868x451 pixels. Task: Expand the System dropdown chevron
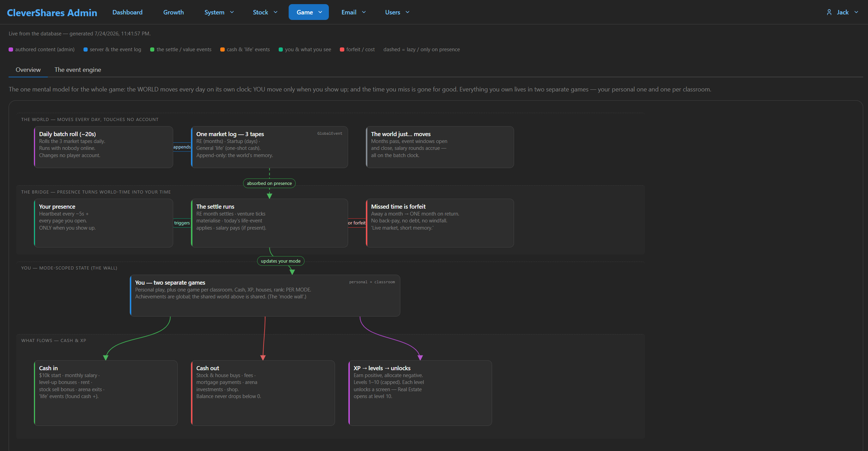coord(232,12)
